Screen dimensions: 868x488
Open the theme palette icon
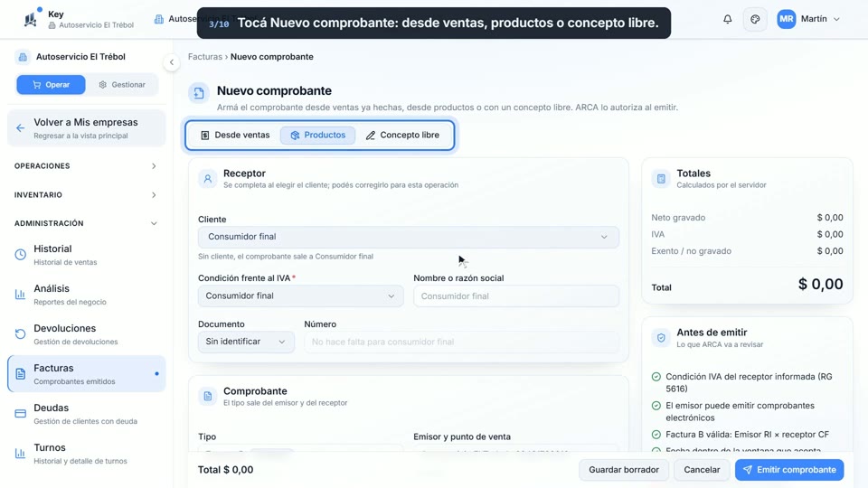tap(755, 19)
